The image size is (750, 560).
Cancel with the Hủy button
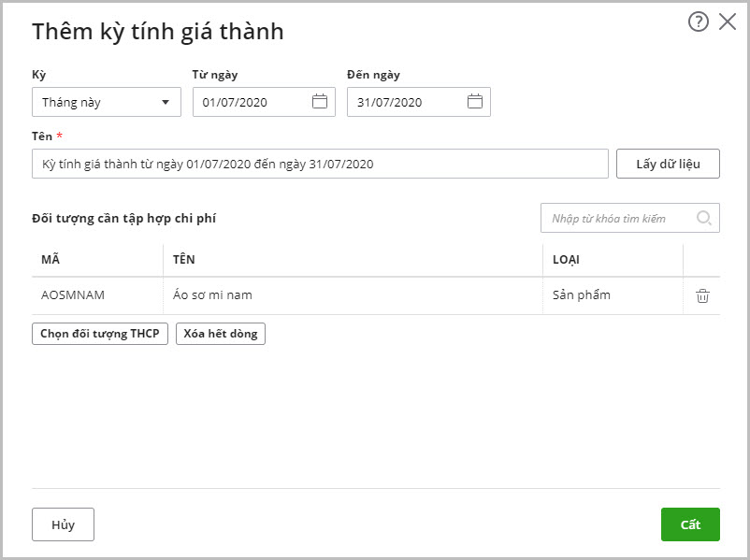coord(63,524)
